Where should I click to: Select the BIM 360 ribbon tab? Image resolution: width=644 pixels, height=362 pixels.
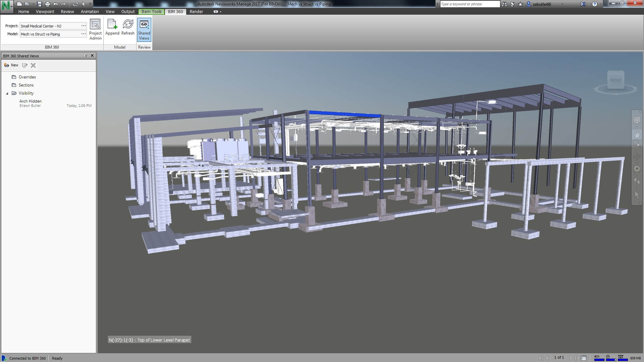[x=175, y=11]
